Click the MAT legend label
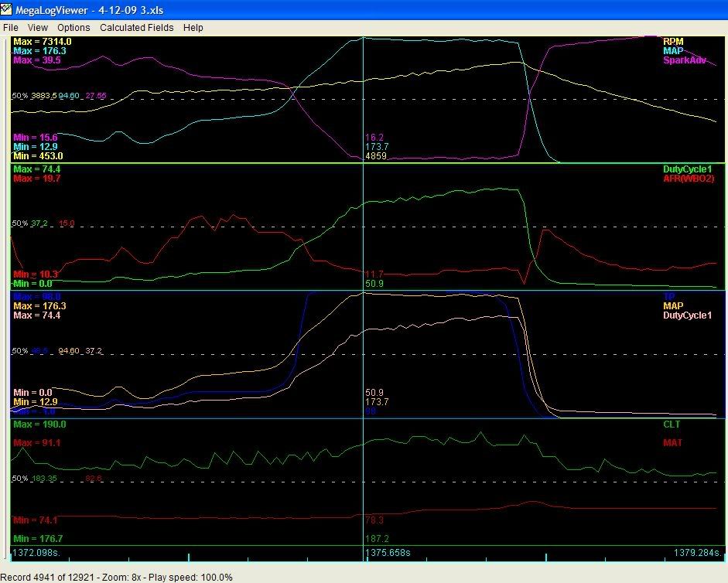The image size is (728, 583). pos(672,443)
